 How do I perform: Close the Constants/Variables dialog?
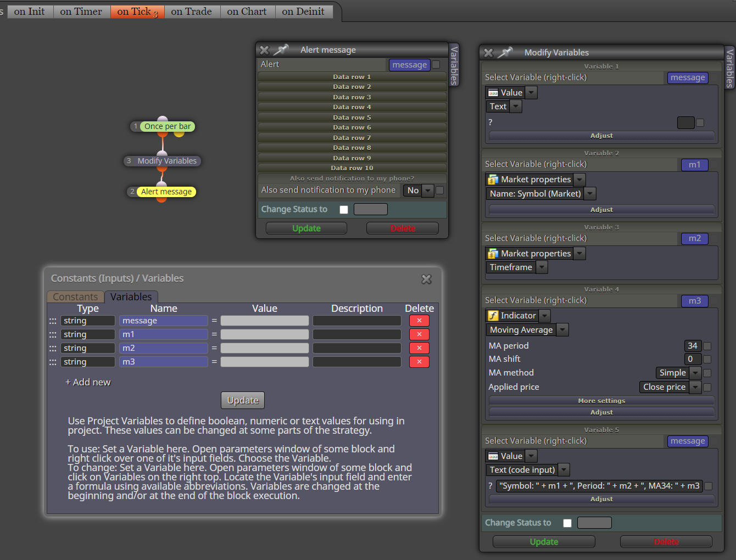(x=426, y=279)
